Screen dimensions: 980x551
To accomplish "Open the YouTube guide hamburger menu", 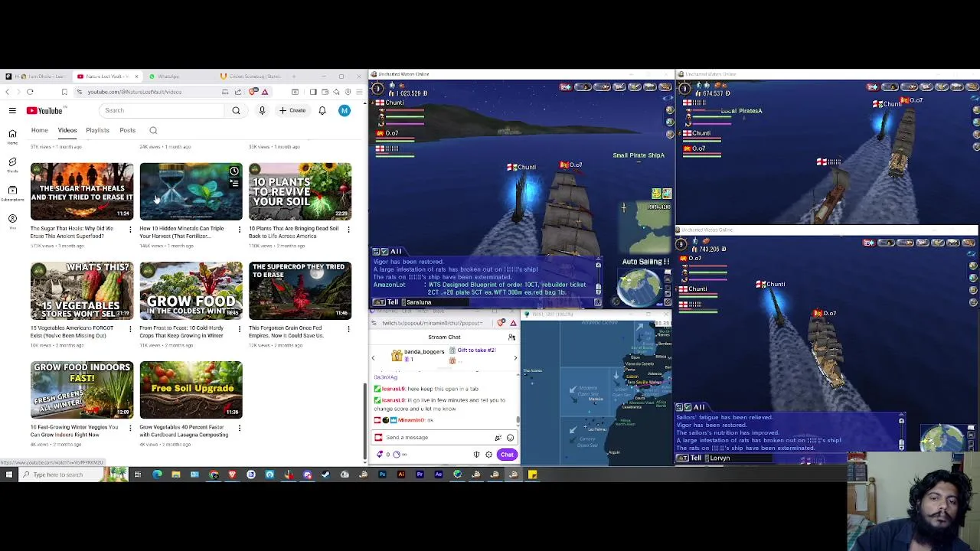I will tap(12, 111).
